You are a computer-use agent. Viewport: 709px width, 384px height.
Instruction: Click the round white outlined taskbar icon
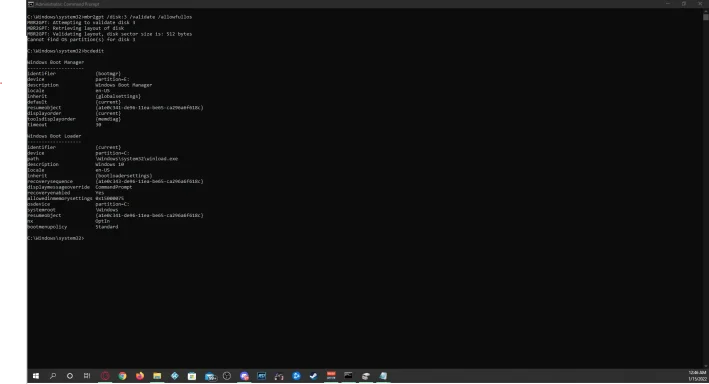point(227,376)
